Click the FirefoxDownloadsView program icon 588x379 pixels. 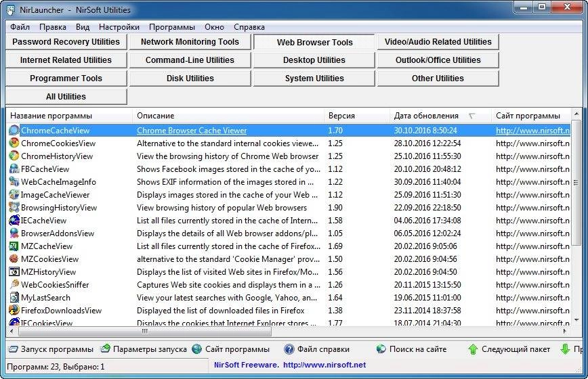click(x=14, y=311)
